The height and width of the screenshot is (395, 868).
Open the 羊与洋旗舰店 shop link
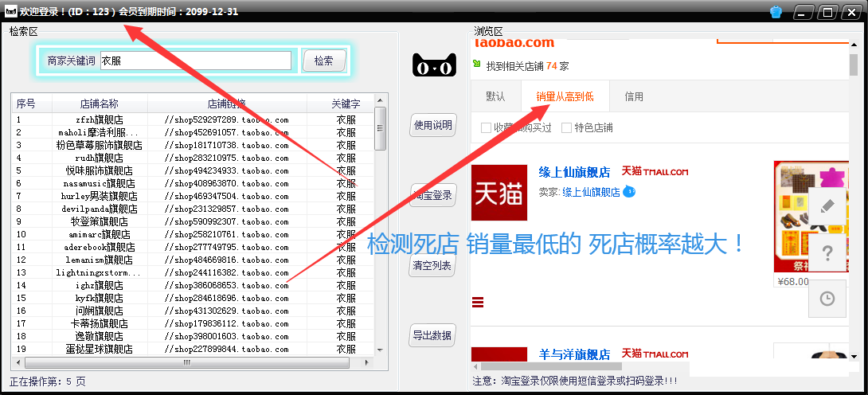[575, 354]
